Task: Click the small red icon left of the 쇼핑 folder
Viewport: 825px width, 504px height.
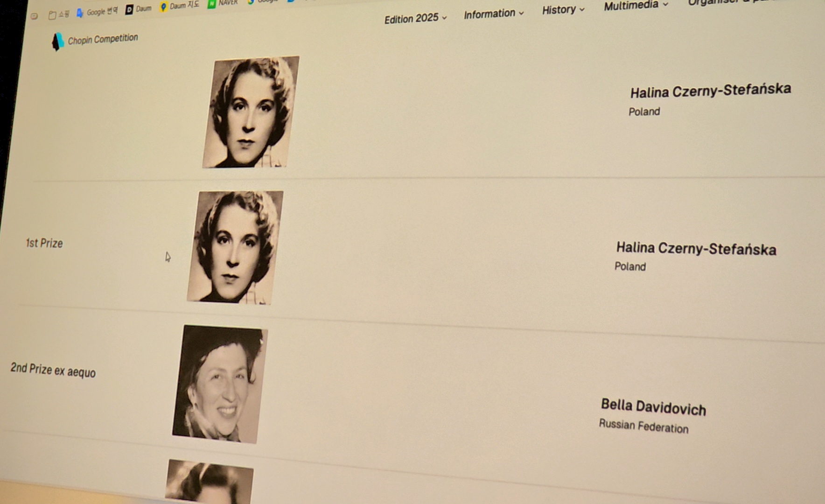Action: (34, 16)
